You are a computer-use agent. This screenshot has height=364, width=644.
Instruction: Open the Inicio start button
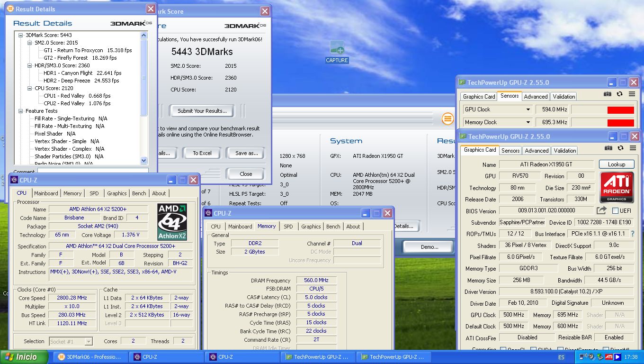point(25,357)
